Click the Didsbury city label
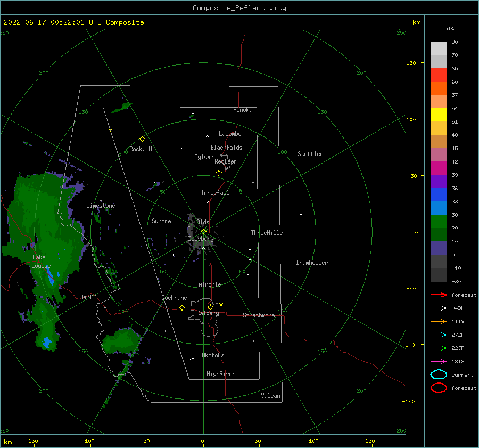This screenshot has height=448, width=479. [x=201, y=239]
